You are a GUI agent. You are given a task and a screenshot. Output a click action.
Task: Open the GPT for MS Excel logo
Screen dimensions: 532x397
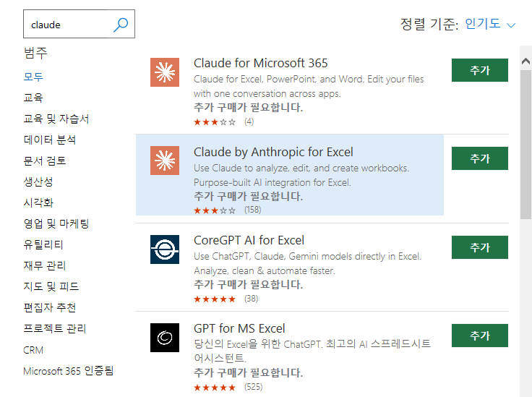[165, 338]
